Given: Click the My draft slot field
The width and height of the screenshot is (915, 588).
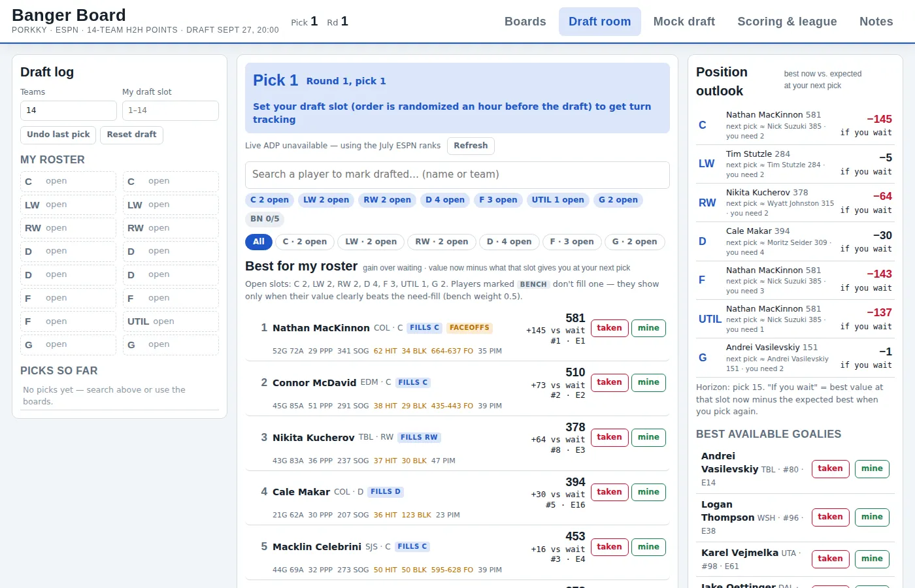Looking at the screenshot, I should [x=171, y=110].
